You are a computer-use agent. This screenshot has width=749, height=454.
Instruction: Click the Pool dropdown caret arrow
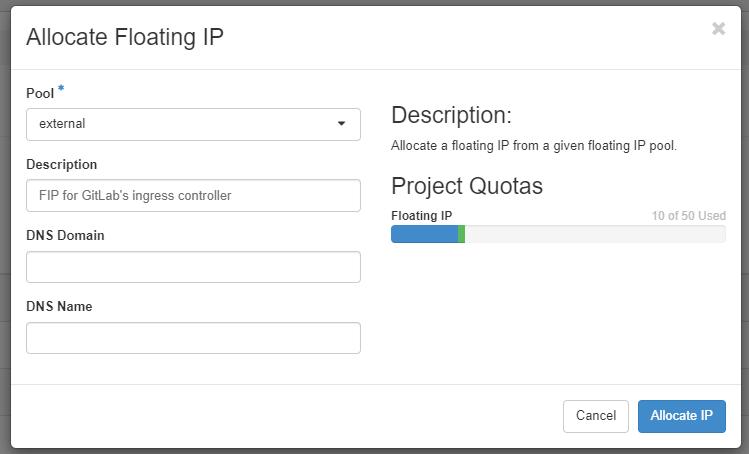click(x=341, y=124)
